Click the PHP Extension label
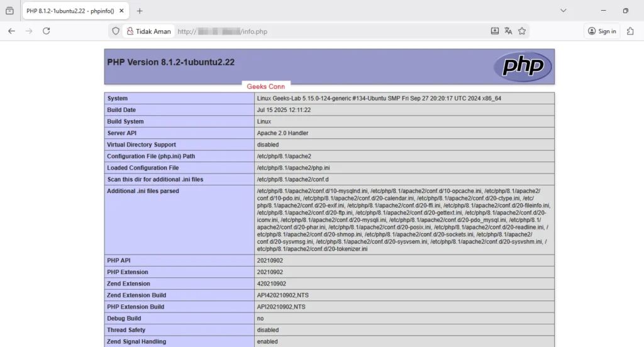The image size is (644, 347). pos(128,272)
